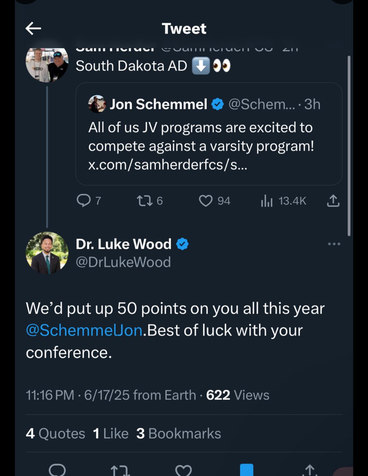Tap the back arrow icon

tap(33, 29)
